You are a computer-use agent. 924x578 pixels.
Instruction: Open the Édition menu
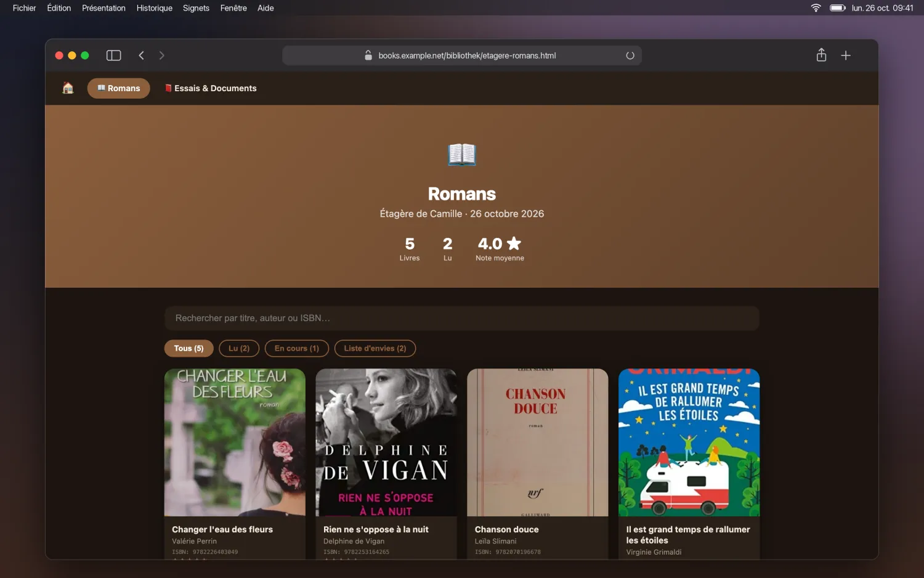pyautogui.click(x=59, y=8)
